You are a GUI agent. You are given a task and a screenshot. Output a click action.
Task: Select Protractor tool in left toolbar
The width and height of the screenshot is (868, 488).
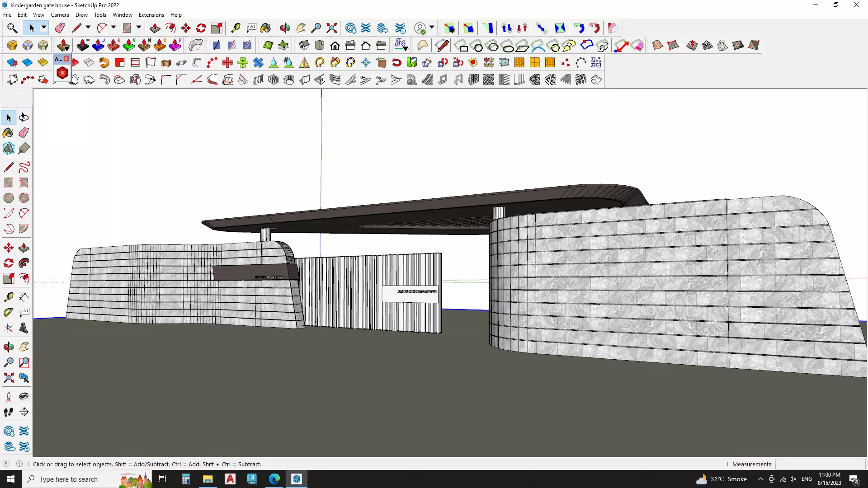[x=9, y=312]
